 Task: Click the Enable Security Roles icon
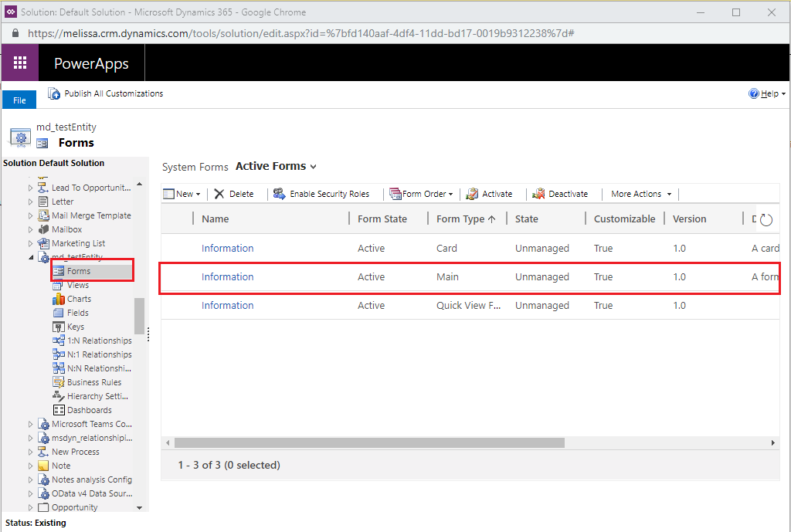point(279,194)
